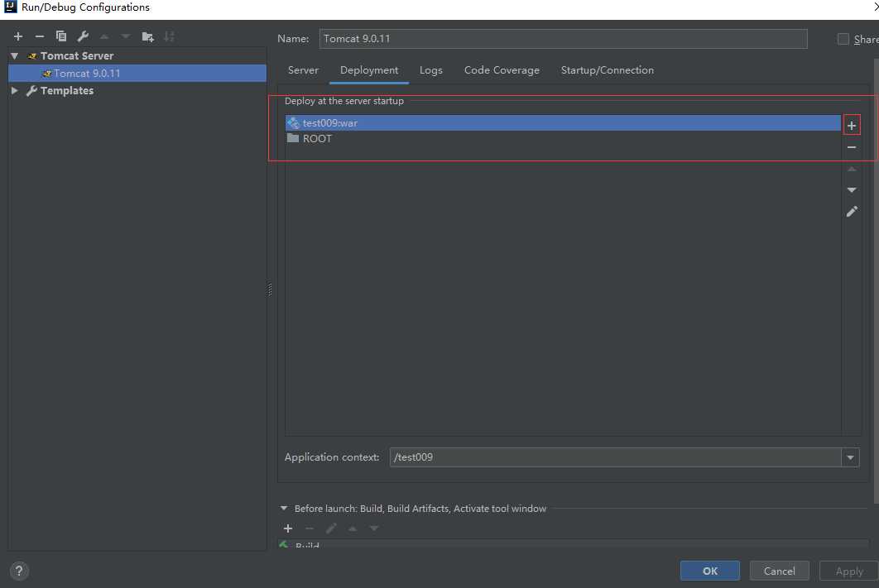Add a Before launch task
The image size is (879, 588).
pyautogui.click(x=287, y=528)
